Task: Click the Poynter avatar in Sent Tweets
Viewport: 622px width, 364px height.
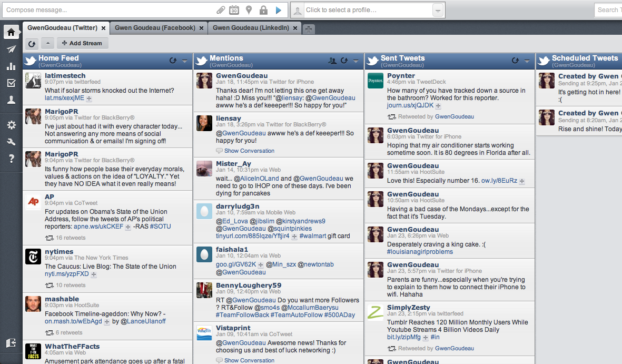Action: click(376, 81)
